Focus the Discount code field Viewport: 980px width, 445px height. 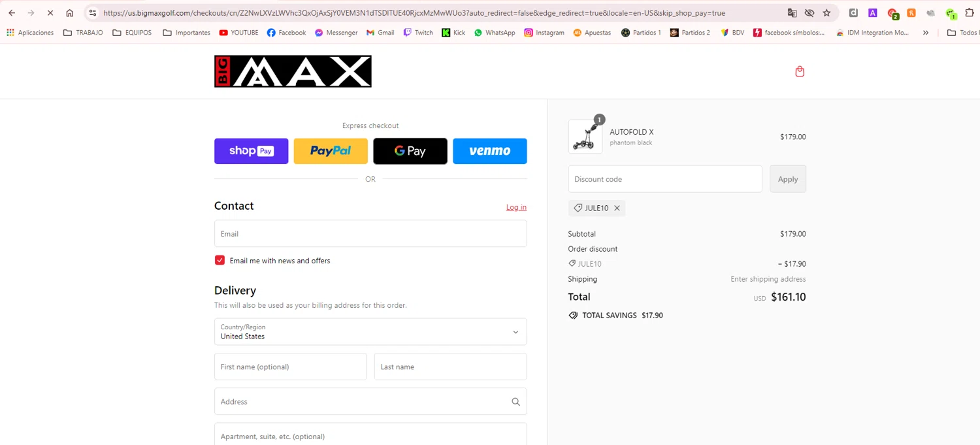coord(665,179)
